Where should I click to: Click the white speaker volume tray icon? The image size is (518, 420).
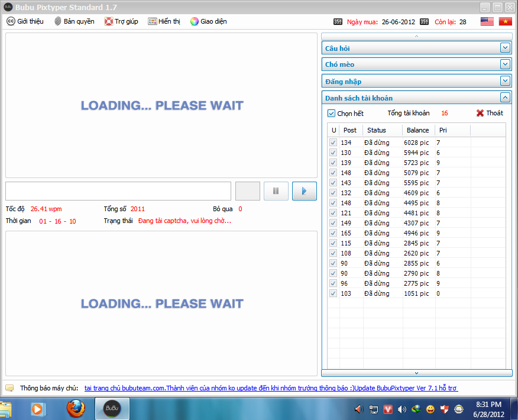(402, 410)
